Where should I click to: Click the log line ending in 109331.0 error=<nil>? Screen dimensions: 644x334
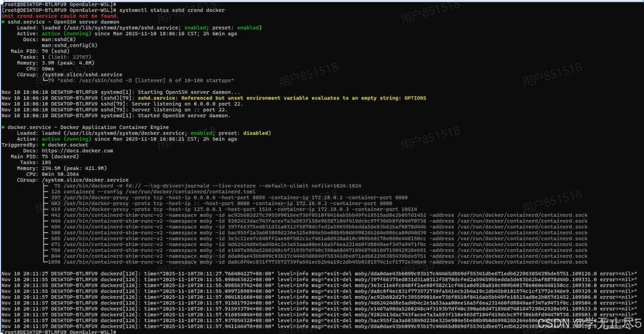(x=319, y=279)
